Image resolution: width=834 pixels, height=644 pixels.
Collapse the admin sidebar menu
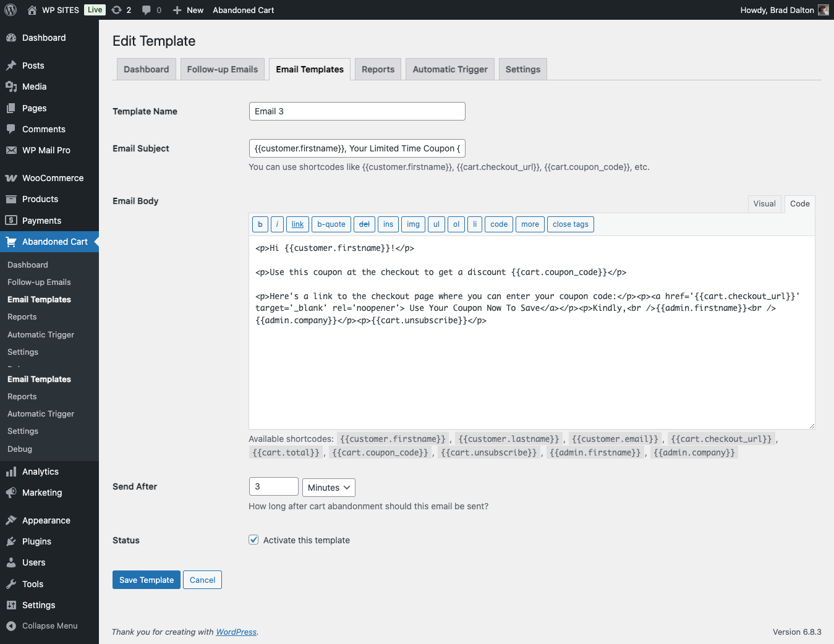point(49,625)
